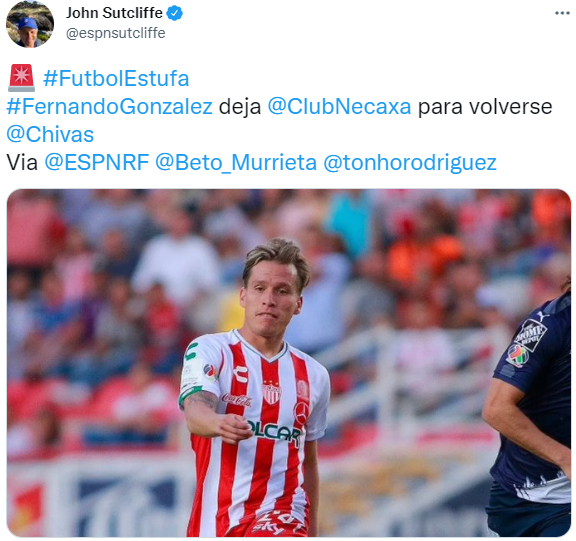Click the word 'Via' in tweet

pyautogui.click(x=22, y=162)
